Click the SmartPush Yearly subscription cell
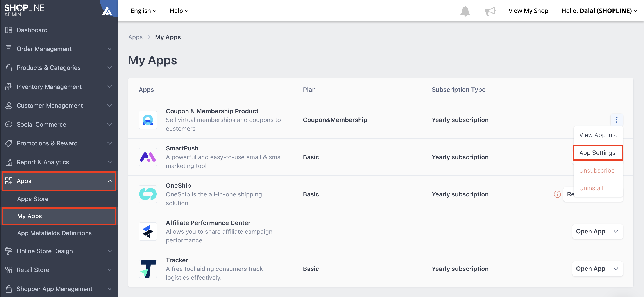 460,157
